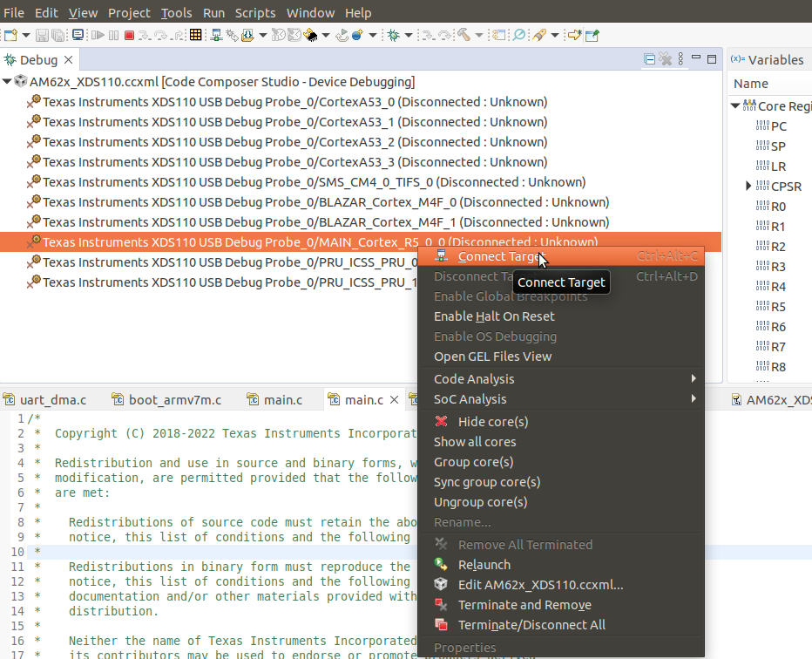Screen dimensions: 812x659
Task: Choose Connect Target from context menu
Action: click(x=499, y=256)
